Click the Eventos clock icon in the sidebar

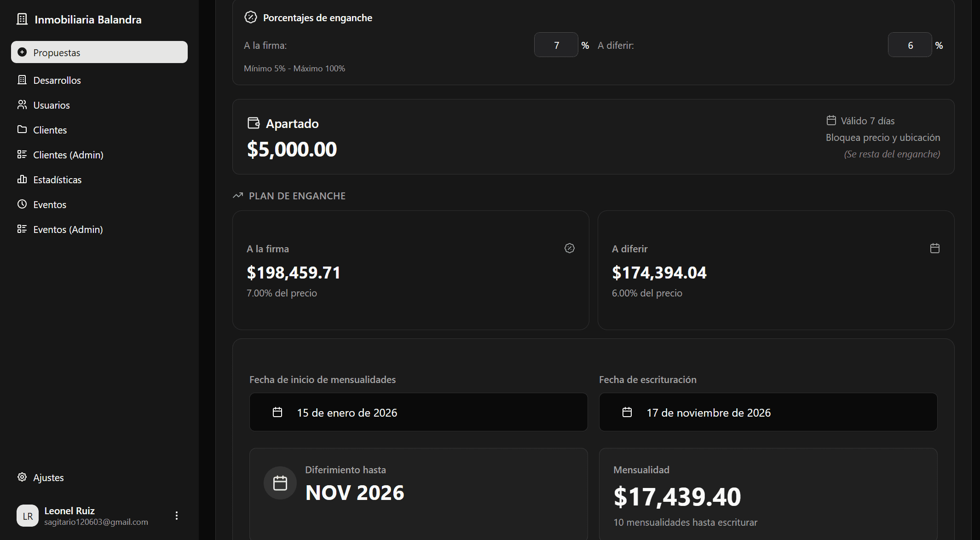(22, 204)
